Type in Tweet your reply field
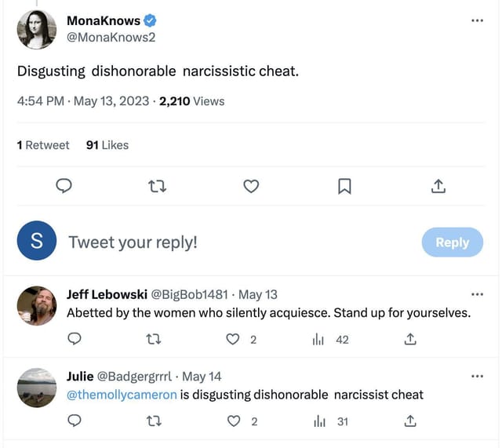 click(x=235, y=242)
